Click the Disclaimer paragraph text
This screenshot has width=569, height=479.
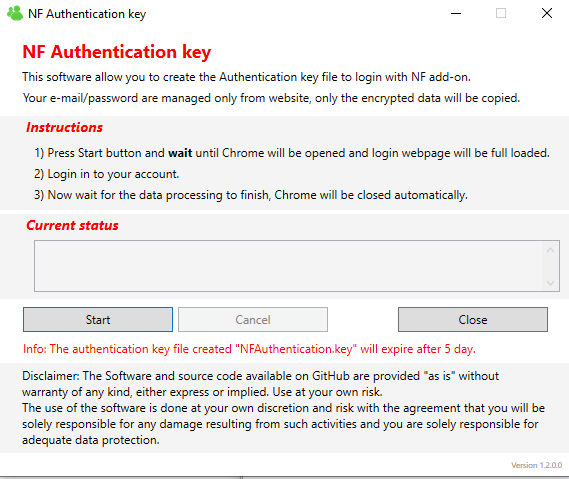point(283,408)
